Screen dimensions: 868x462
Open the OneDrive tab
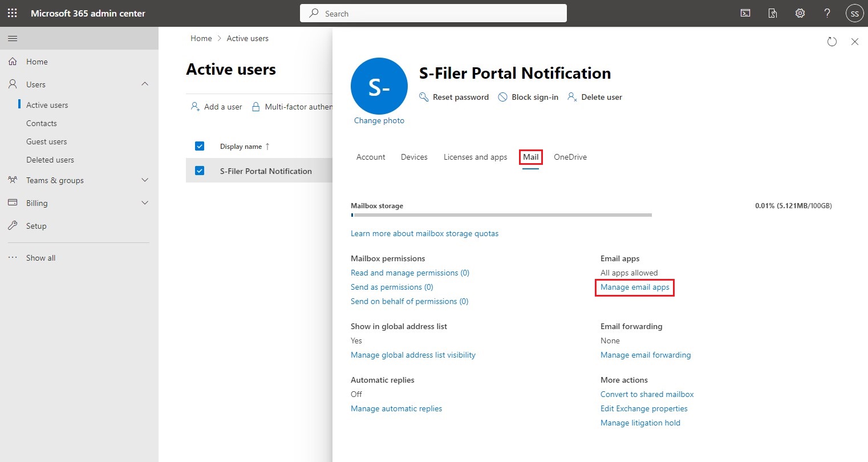tap(570, 157)
